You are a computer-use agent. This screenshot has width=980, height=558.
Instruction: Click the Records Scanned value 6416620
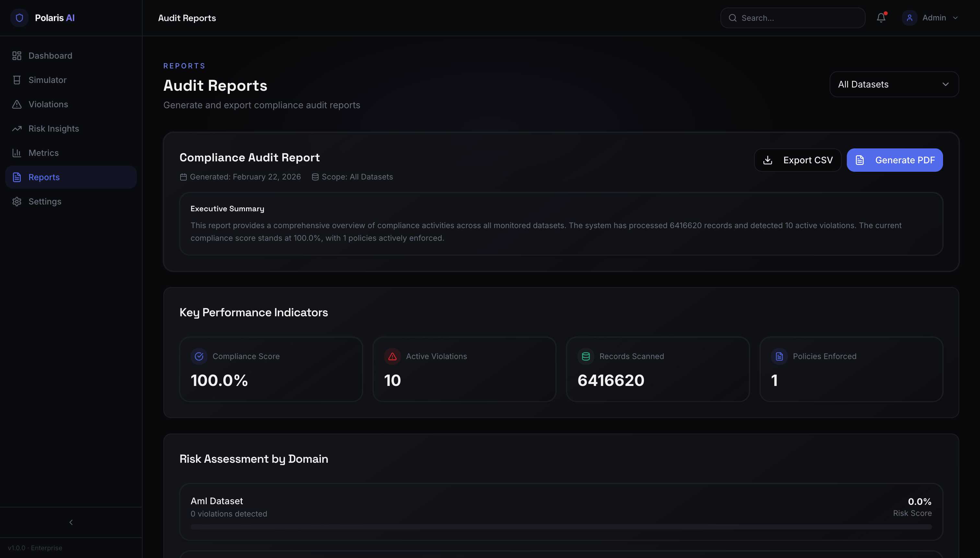611,380
